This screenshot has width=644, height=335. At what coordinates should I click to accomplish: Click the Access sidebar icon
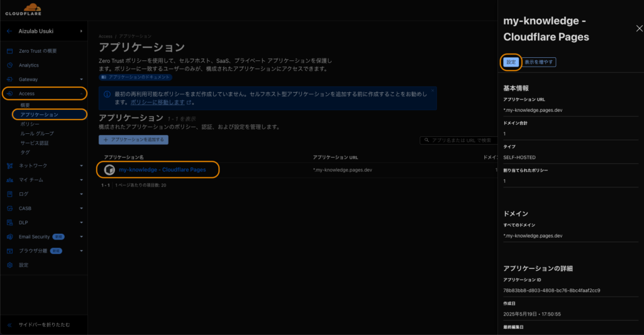click(10, 94)
